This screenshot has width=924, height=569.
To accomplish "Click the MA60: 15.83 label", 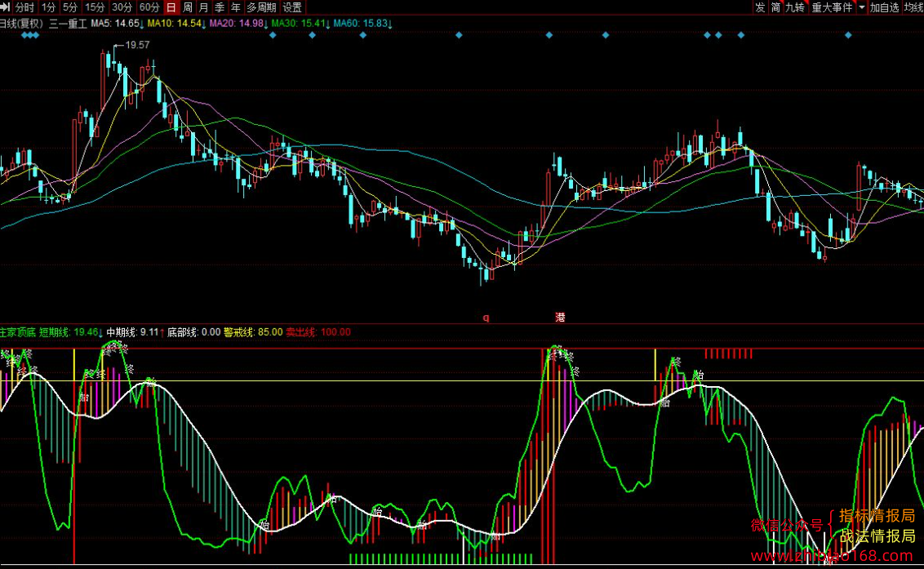I will 362,24.
